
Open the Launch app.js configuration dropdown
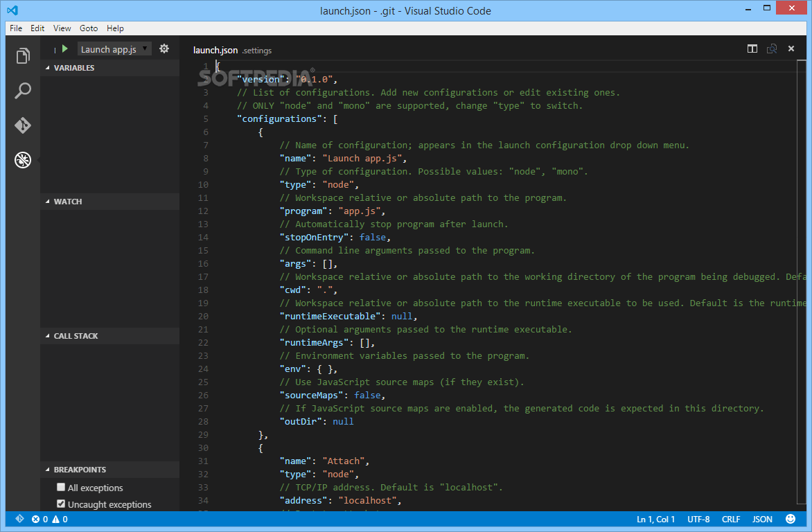pyautogui.click(x=114, y=49)
